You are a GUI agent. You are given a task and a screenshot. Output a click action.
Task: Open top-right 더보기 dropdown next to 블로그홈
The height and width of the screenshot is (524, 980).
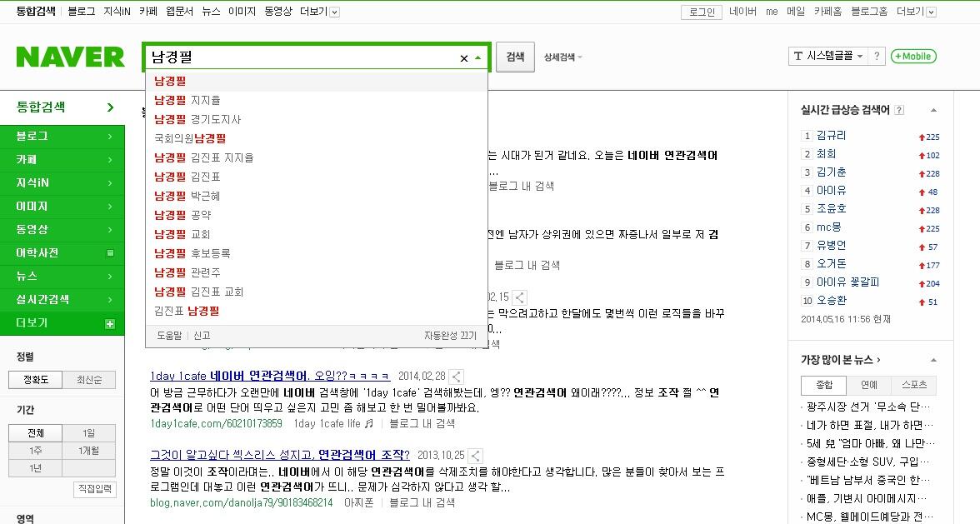pyautogui.click(x=916, y=11)
